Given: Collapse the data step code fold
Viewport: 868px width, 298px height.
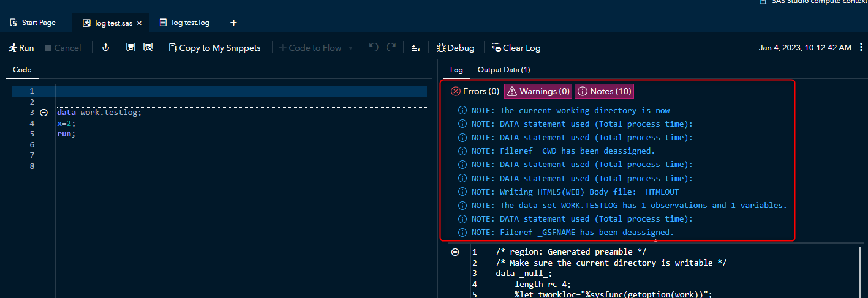Looking at the screenshot, I should tap(43, 113).
